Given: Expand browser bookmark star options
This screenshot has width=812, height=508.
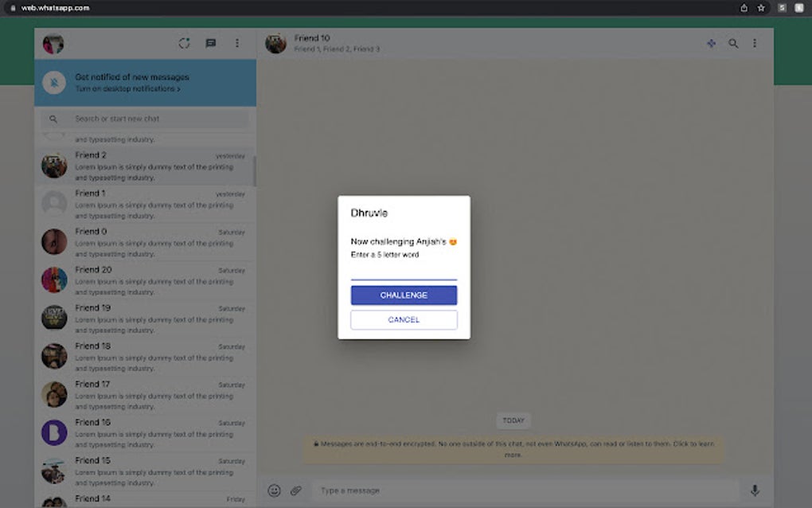Looking at the screenshot, I should [x=762, y=7].
